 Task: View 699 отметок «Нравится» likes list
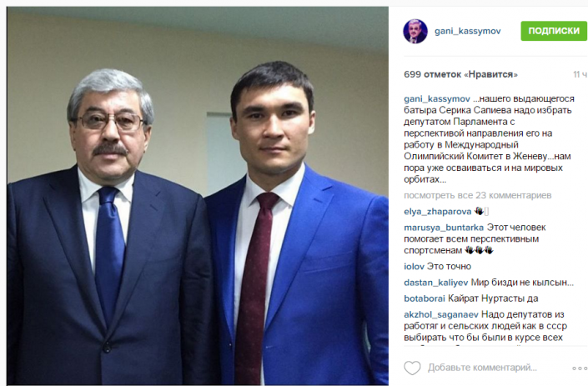(460, 74)
